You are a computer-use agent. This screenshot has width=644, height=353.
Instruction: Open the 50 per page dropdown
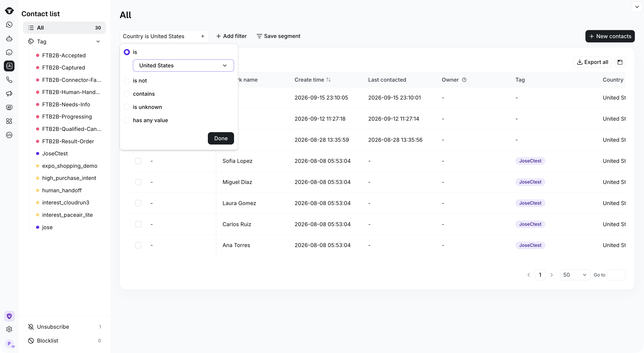[x=575, y=275]
